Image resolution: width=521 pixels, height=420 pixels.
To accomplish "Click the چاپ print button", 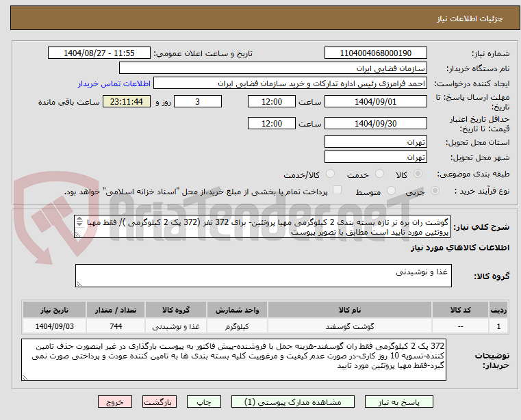I will [204, 402].
